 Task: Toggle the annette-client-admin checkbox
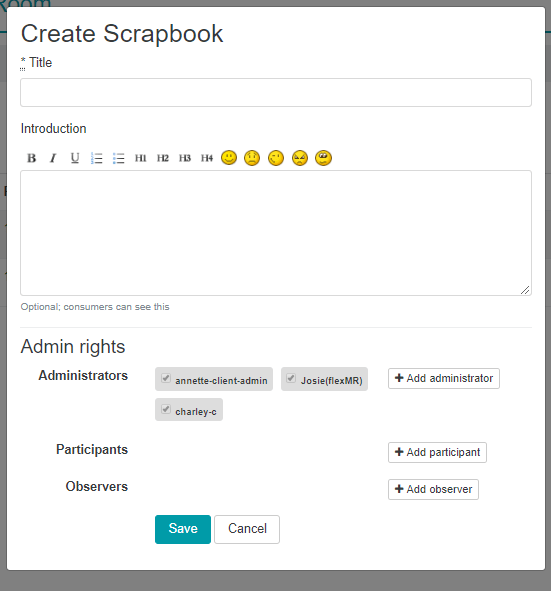[166, 378]
